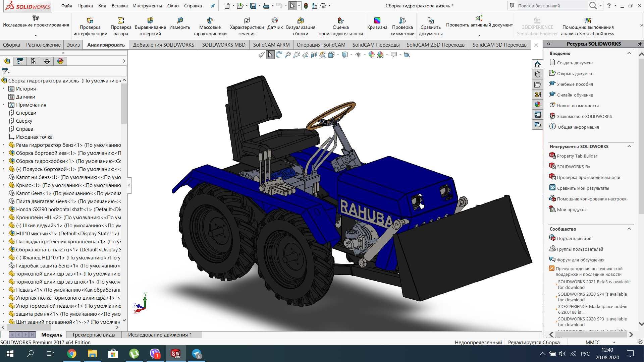Switch to SOLIDWORKS MBD tab

[224, 45]
